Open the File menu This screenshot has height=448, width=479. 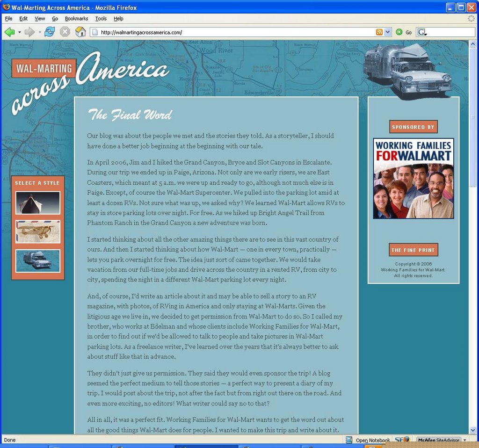(x=8, y=19)
